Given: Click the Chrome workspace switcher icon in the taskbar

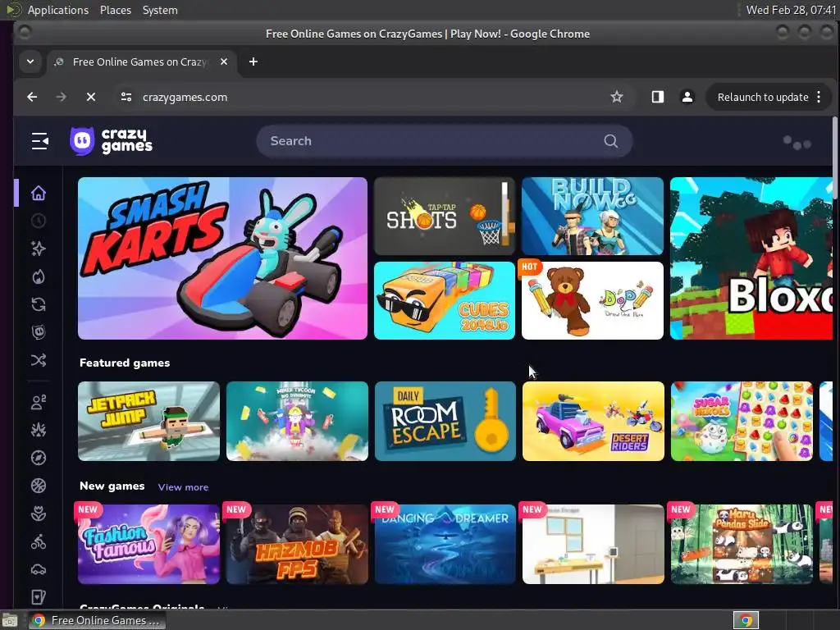Looking at the screenshot, I should [746, 620].
